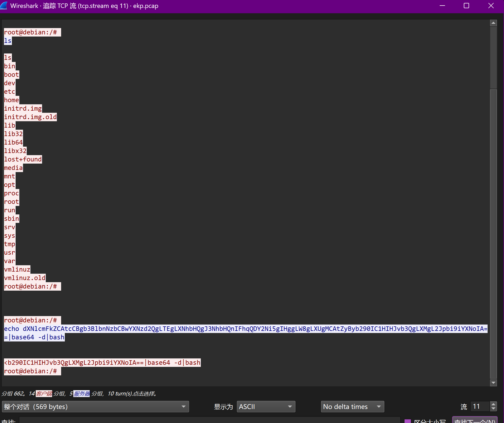Select the 'lost+found' line
Screen dimensions: 504x423
point(23,159)
